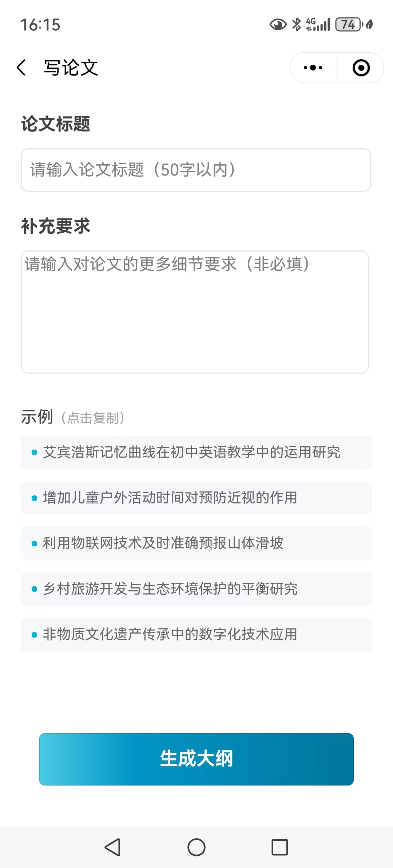
Task: Focus the 论文标题 input field
Action: click(196, 170)
